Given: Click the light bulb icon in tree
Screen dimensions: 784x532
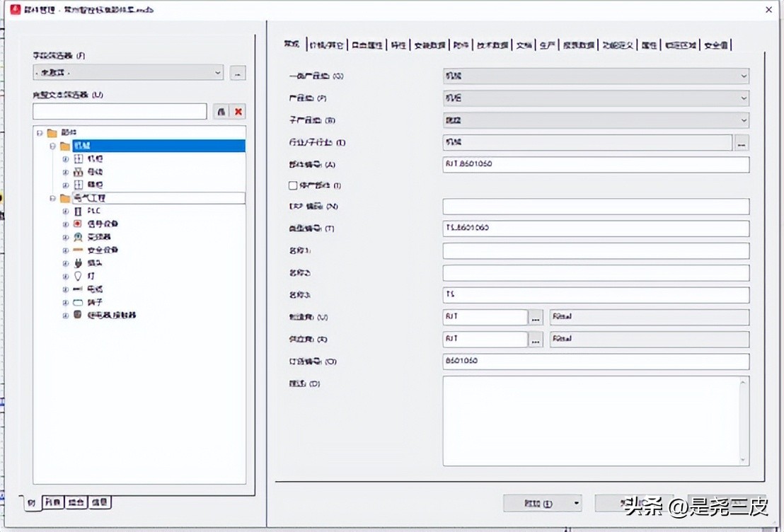Looking at the screenshot, I should click(x=78, y=276).
